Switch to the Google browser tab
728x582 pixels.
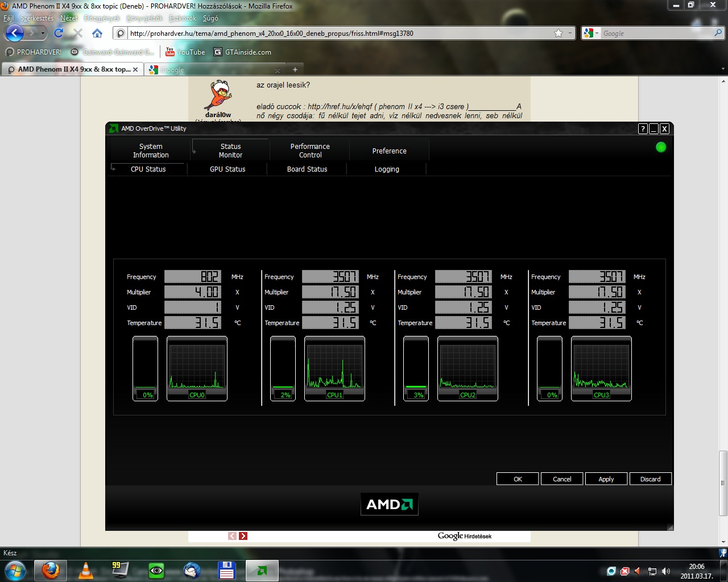pyautogui.click(x=214, y=70)
